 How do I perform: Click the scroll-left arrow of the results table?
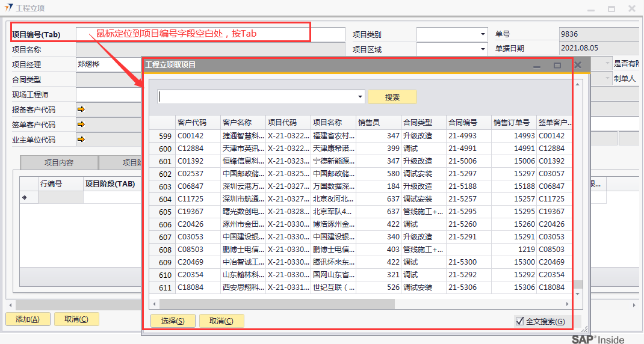154,304
